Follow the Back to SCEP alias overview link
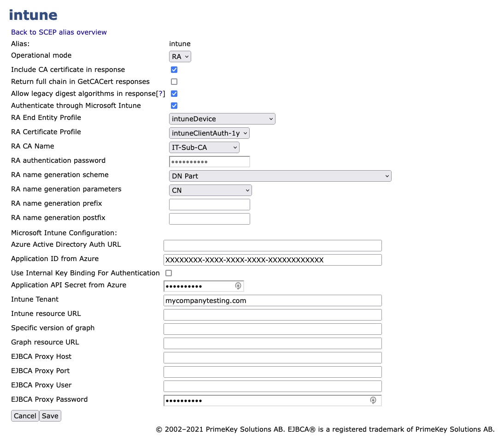This screenshot has width=504, height=440. click(59, 32)
